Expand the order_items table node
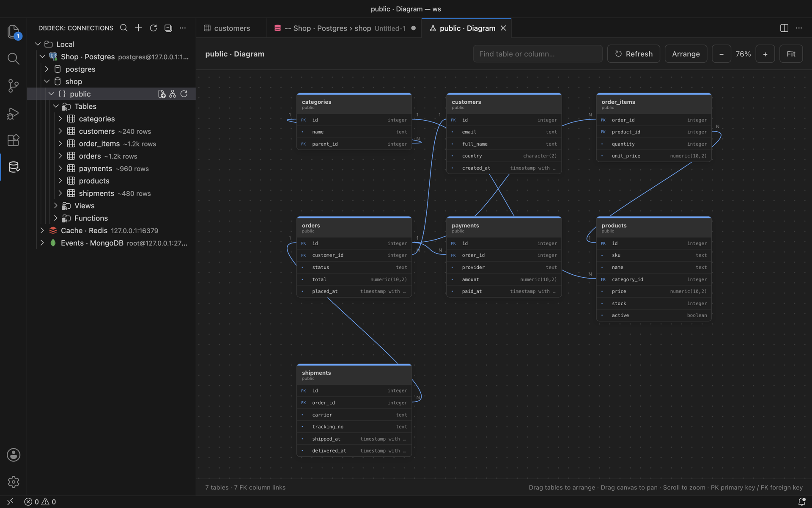Screen dimensions: 812x508 tap(60, 144)
